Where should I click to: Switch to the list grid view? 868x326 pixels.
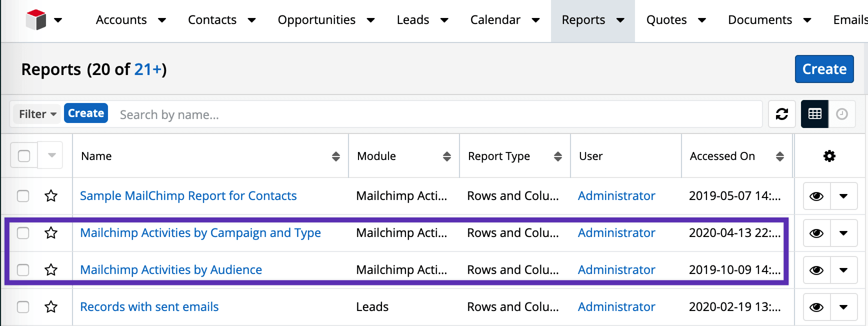[815, 114]
